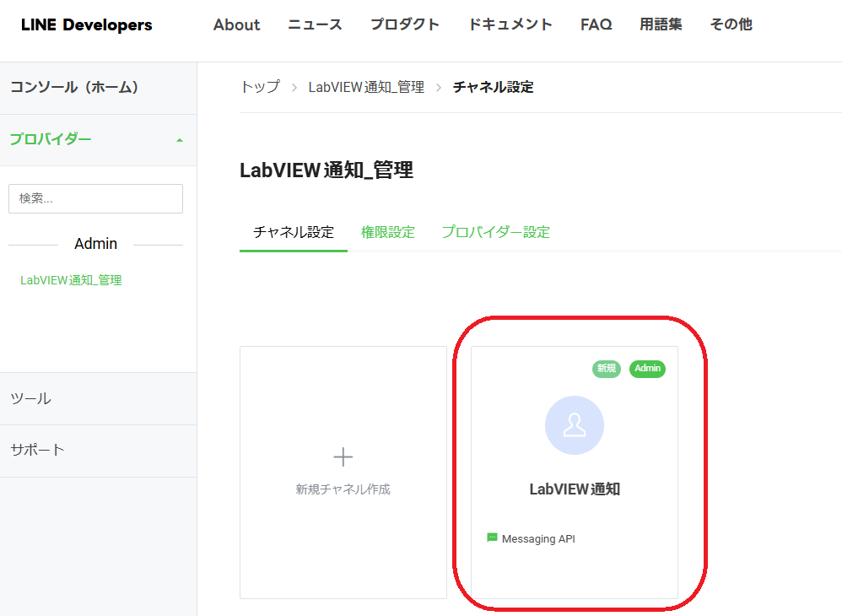Click the green collapse arrow beside プロバイダー
Viewport: 842px width, 616px height.
(180, 141)
